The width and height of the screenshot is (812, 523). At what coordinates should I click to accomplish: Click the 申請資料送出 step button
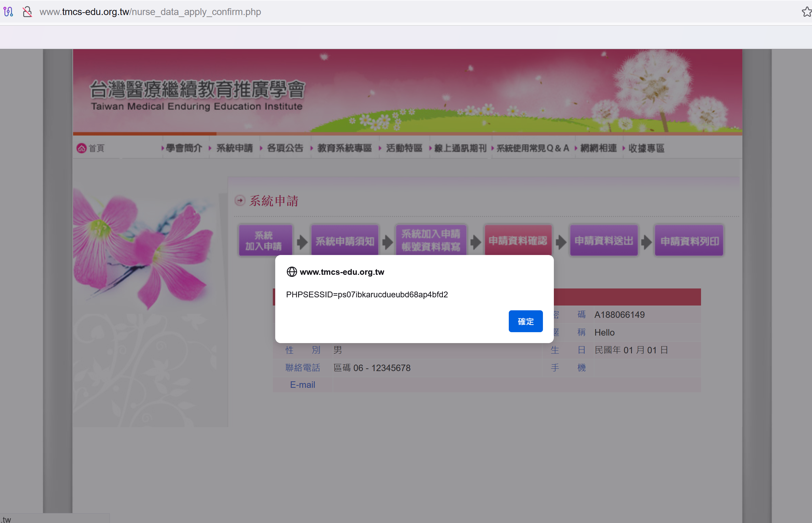click(604, 240)
